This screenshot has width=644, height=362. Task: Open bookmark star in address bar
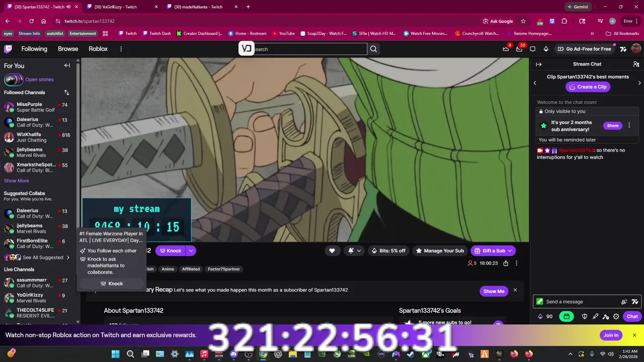coord(523,21)
